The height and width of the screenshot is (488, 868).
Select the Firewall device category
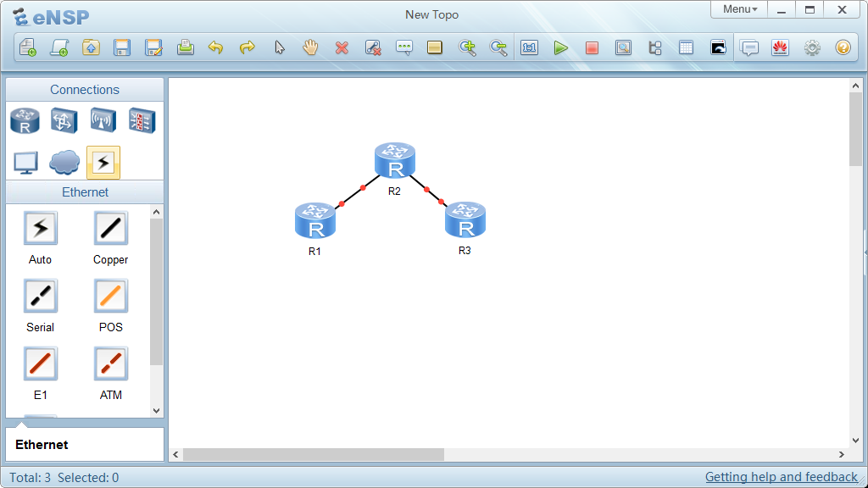[x=142, y=120]
